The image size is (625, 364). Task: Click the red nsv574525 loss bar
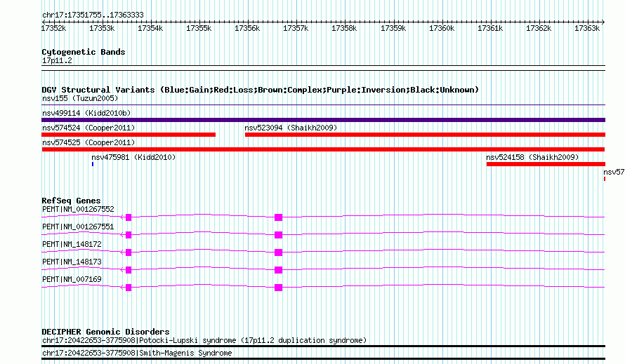click(x=323, y=149)
